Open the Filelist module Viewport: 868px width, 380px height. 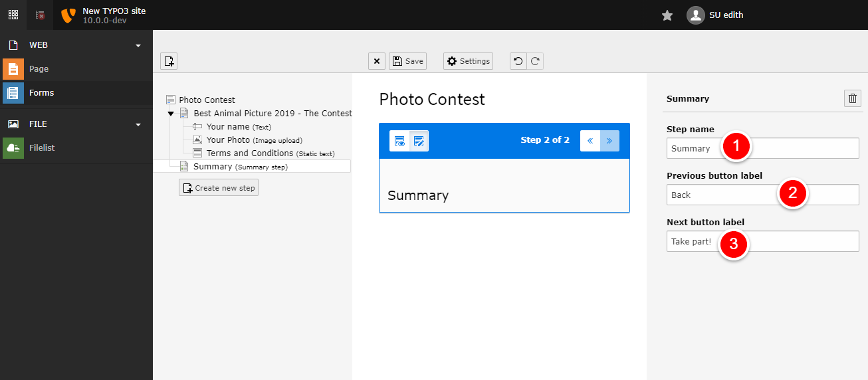click(42, 148)
